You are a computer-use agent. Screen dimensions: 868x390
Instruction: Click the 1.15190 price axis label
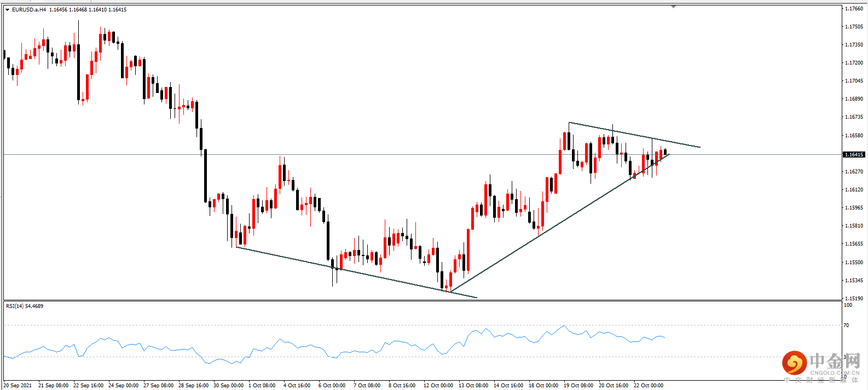[854, 298]
